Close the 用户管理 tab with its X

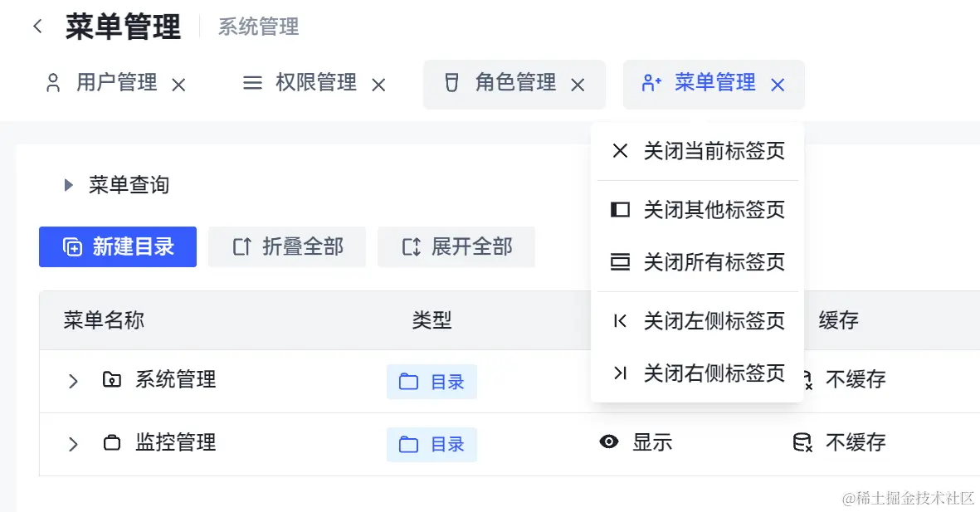(x=178, y=85)
